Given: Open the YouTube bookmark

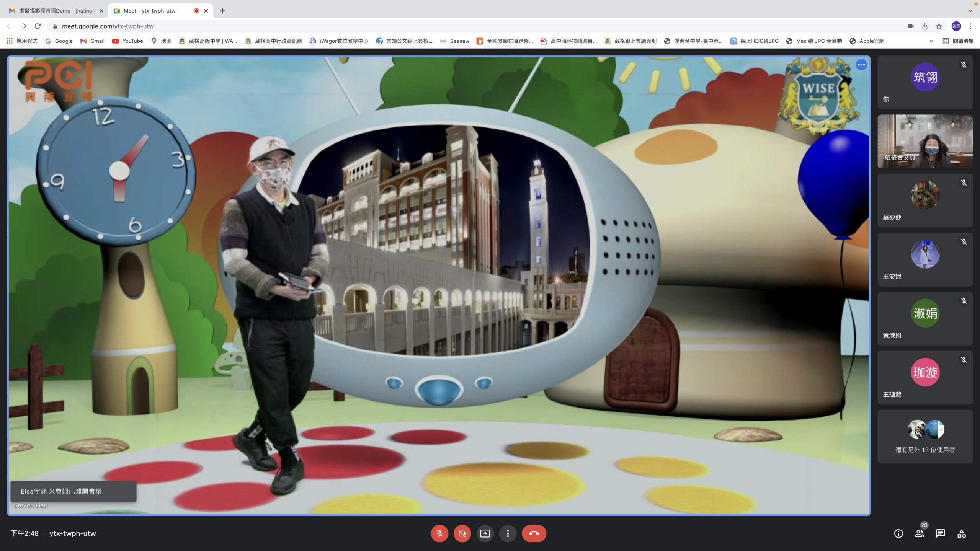Looking at the screenshot, I should click(127, 41).
